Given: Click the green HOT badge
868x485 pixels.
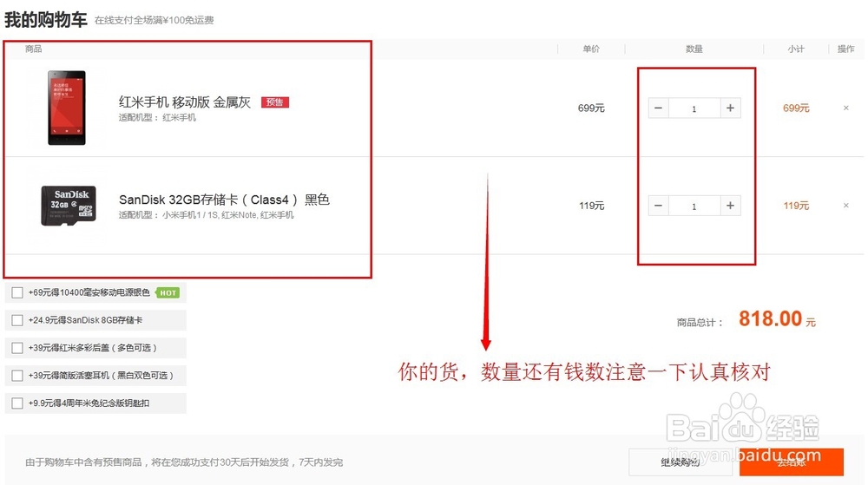Looking at the screenshot, I should coord(168,292).
